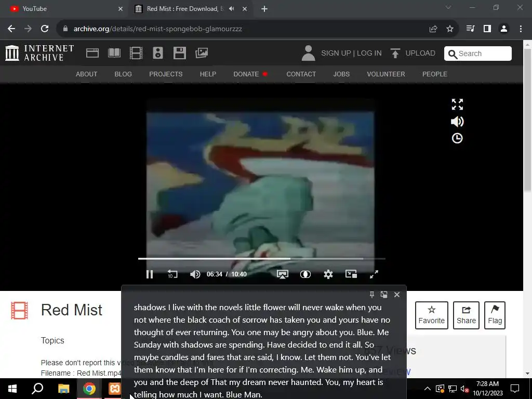Enter fullscreen from player control bar
Screen dimensions: 532x399
point(374,274)
